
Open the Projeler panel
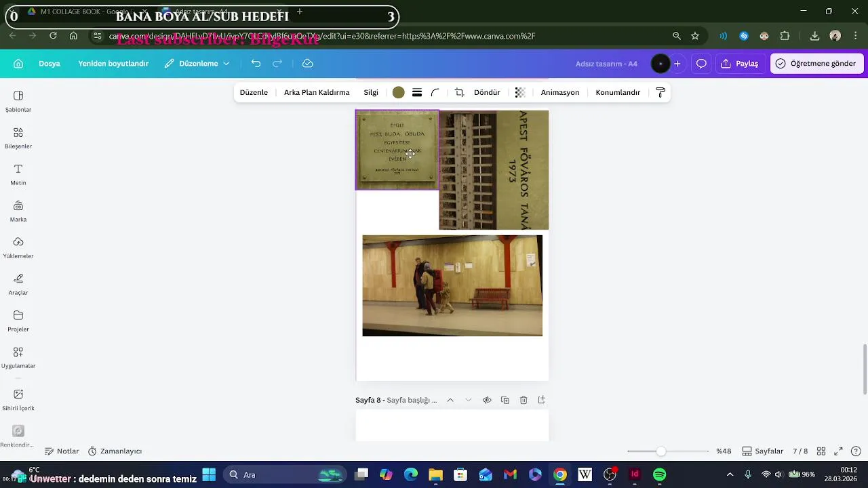click(x=18, y=321)
